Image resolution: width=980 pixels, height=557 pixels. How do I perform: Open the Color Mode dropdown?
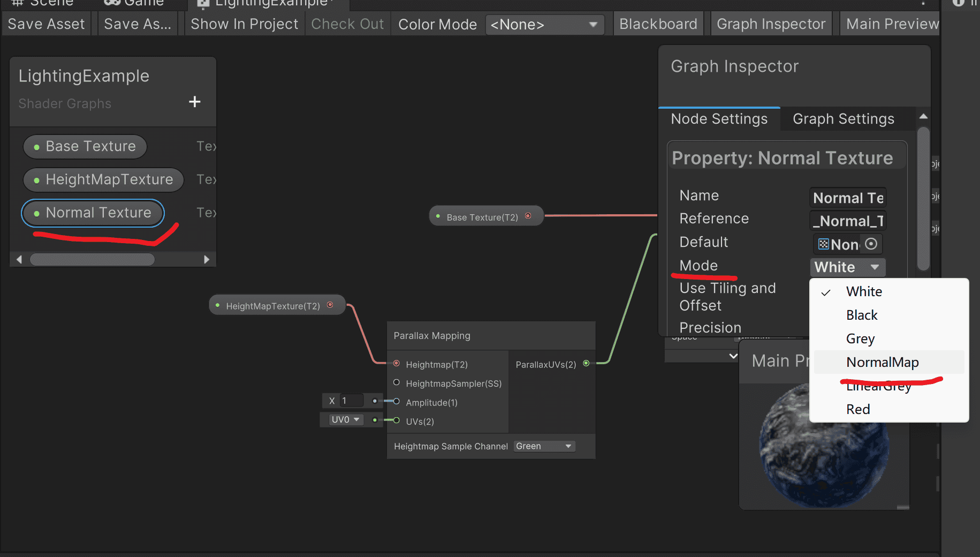545,25
